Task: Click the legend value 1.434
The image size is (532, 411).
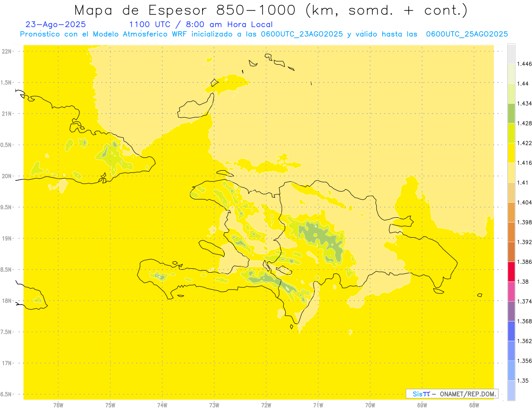Action: (x=524, y=103)
